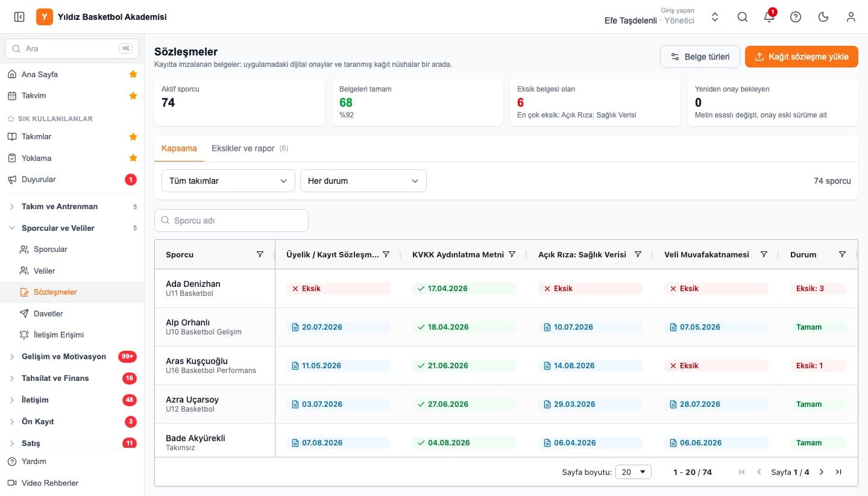Expand the Tahsilat ve Finans section

point(72,378)
